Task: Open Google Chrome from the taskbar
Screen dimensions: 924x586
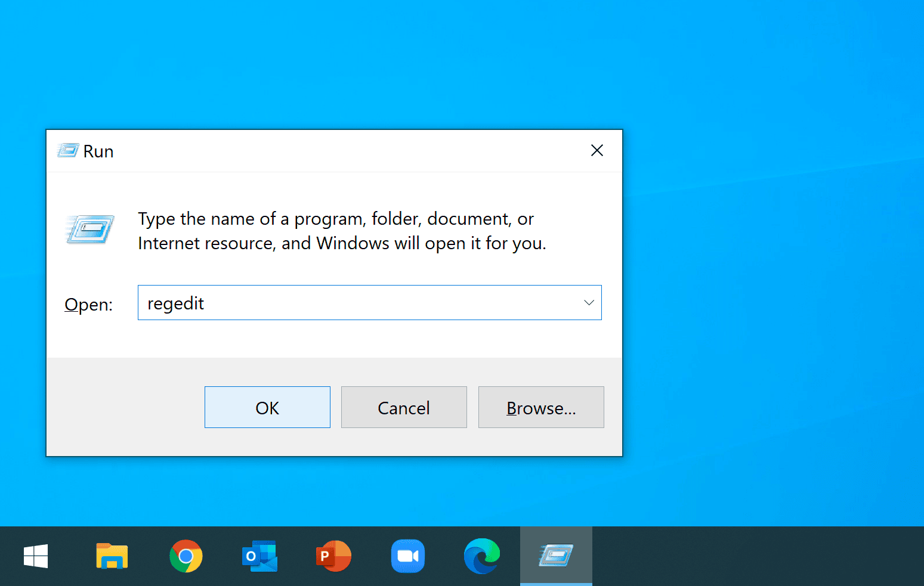Action: pyautogui.click(x=186, y=556)
